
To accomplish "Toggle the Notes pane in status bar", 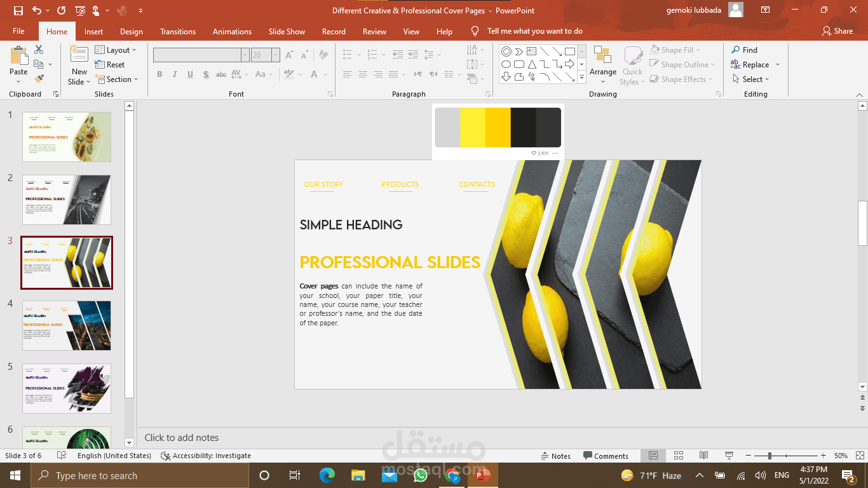I will pyautogui.click(x=555, y=456).
